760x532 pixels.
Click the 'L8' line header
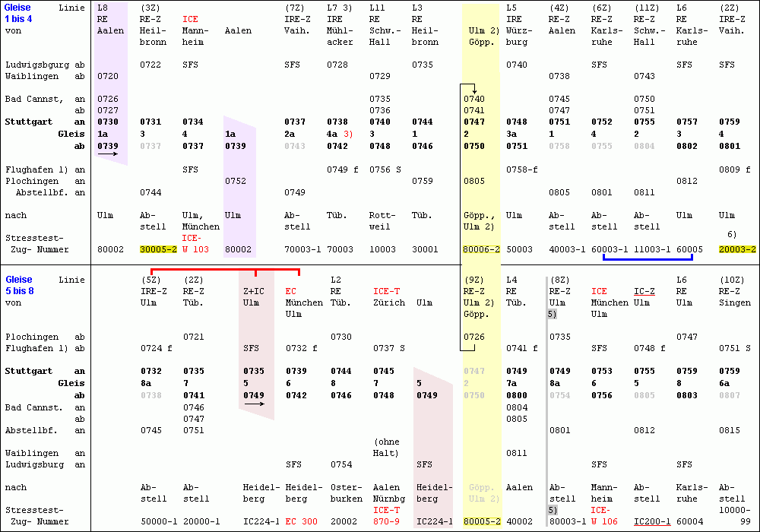coord(103,8)
